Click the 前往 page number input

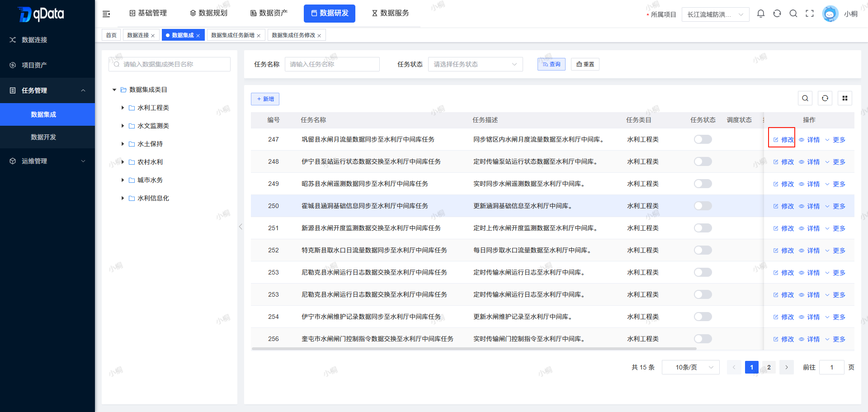point(831,367)
